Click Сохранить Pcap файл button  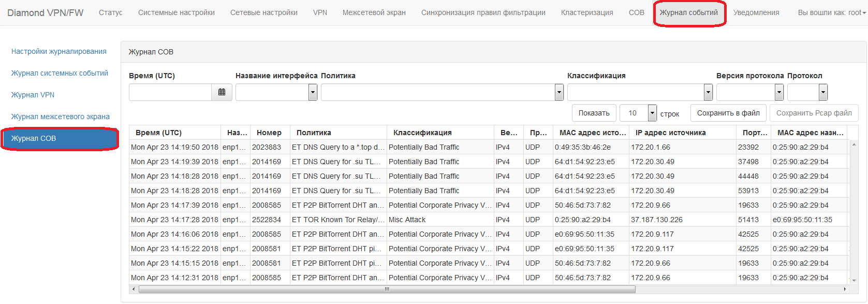coord(814,113)
